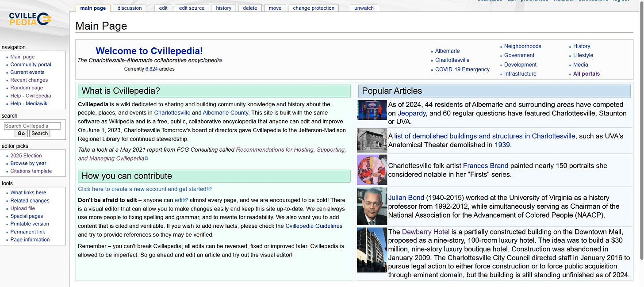The width and height of the screenshot is (644, 287).
Task: Open the Community portal link
Action: point(31,65)
